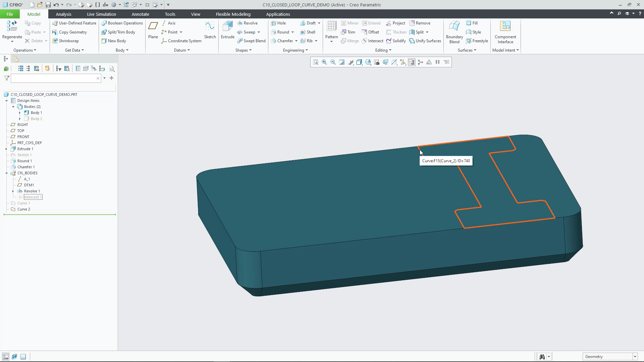
Task: Click Boolean Operations button
Action: (x=122, y=23)
